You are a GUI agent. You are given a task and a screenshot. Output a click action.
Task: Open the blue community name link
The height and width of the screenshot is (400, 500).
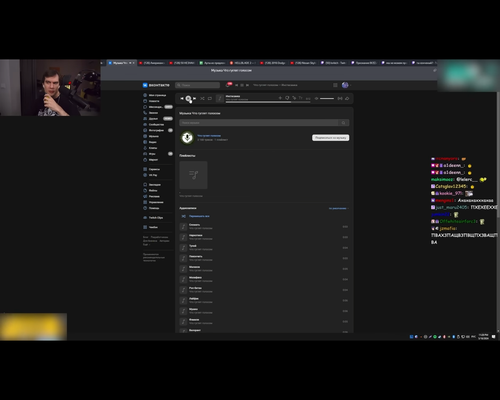[209, 136]
